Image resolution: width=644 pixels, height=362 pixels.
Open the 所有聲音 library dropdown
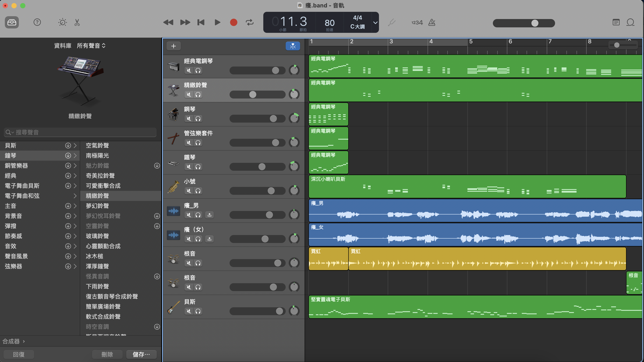(91, 46)
